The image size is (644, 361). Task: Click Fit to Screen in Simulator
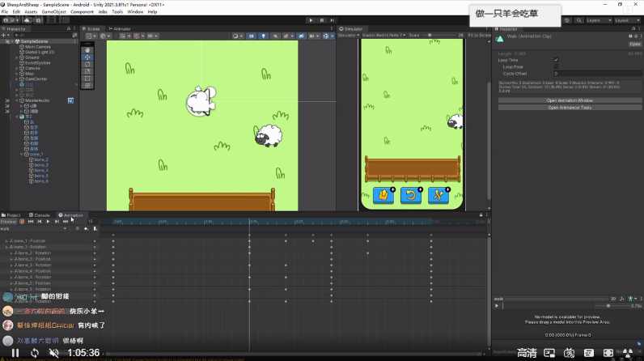(479, 36)
